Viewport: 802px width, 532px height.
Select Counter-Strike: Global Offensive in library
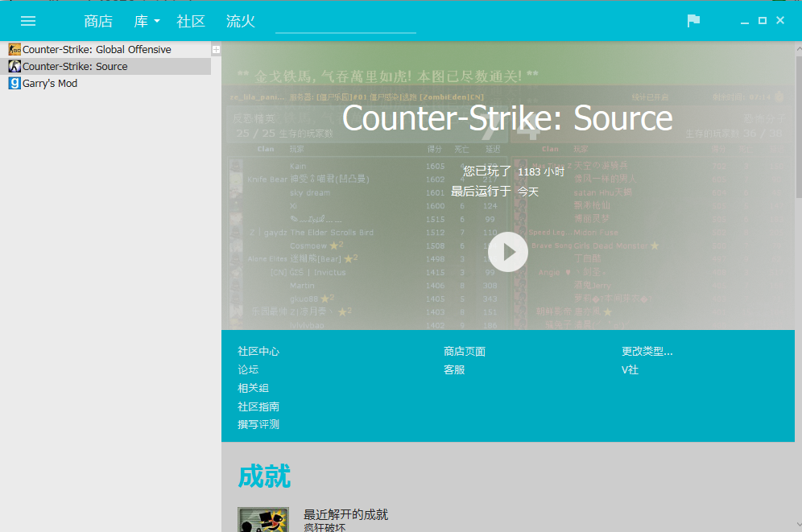[x=105, y=50]
